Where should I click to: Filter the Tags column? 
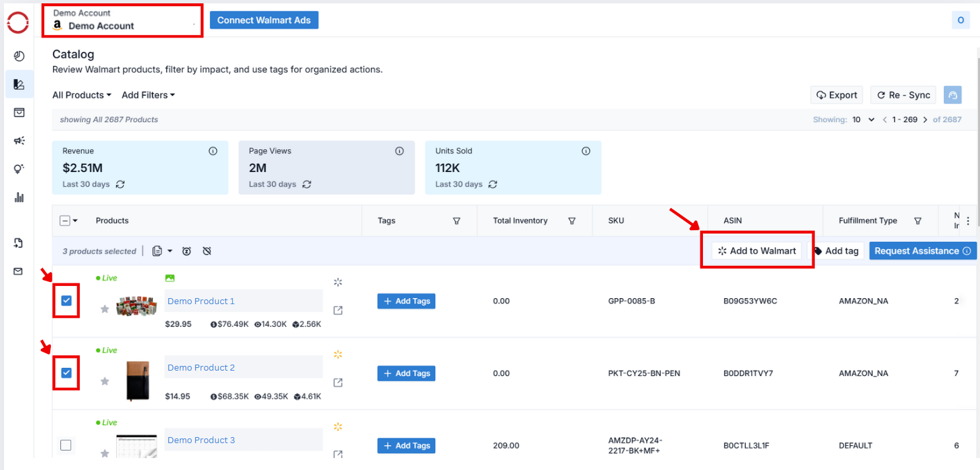click(x=457, y=221)
